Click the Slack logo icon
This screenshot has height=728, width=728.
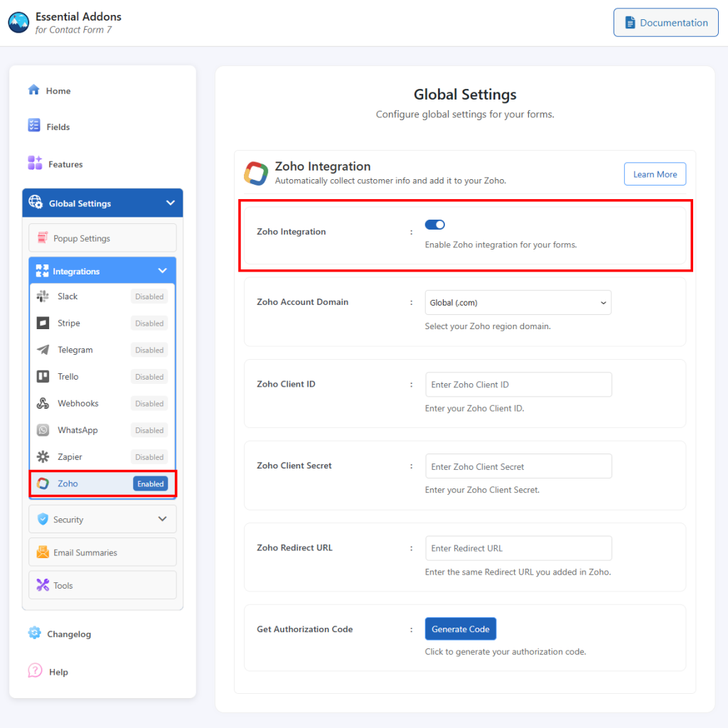(x=43, y=296)
